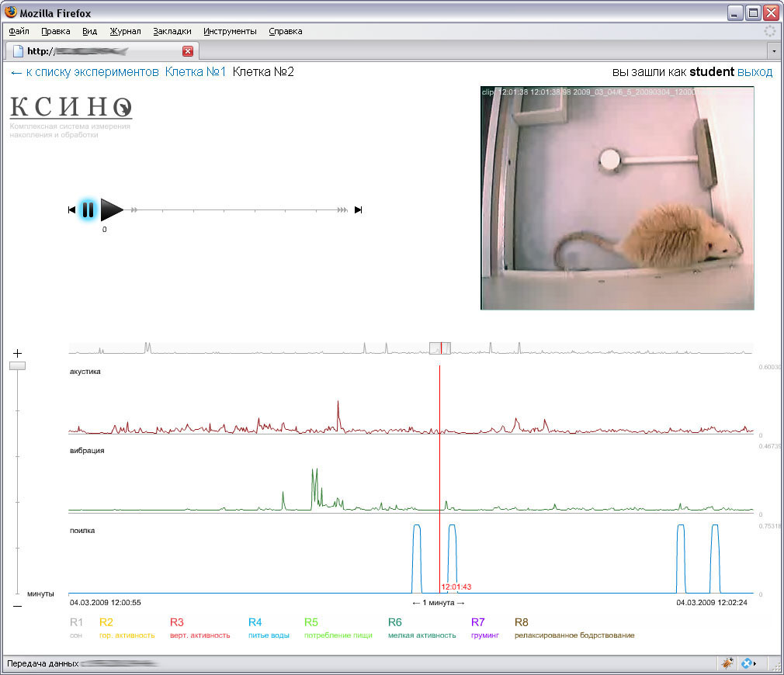The width and height of the screenshot is (784, 675).
Task: Click the blue status bar add-on icon
Action: (x=747, y=663)
